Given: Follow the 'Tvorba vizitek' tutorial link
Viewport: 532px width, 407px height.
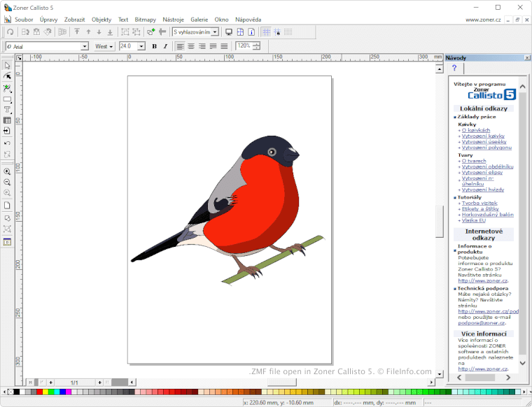Looking at the screenshot, I should coord(479,203).
